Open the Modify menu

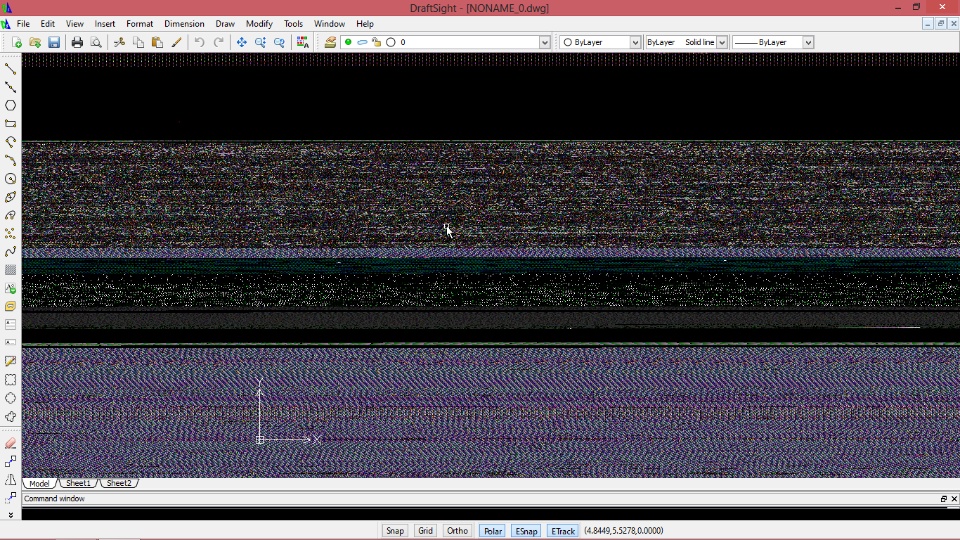click(259, 24)
